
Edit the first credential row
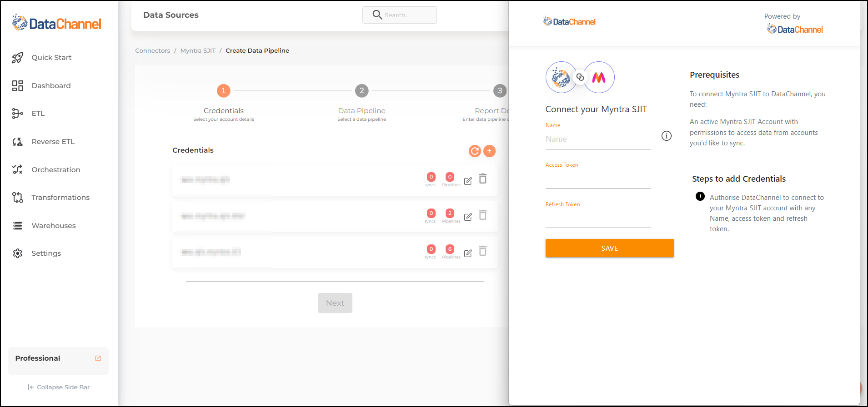(468, 181)
